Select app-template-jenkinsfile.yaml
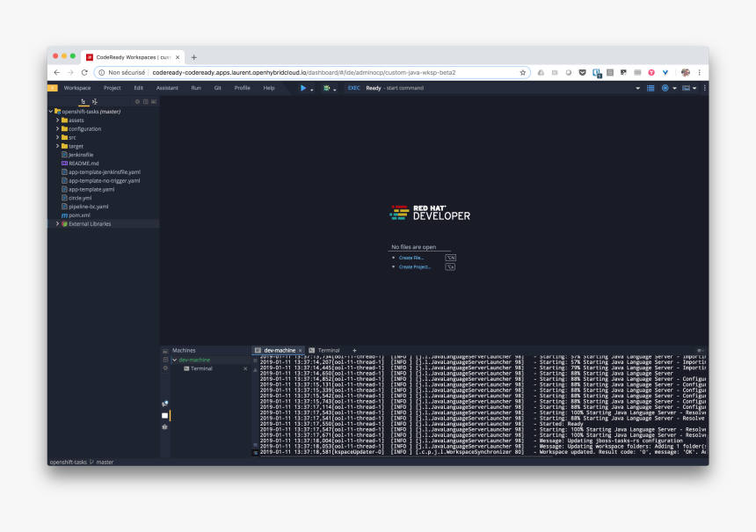 coord(104,172)
